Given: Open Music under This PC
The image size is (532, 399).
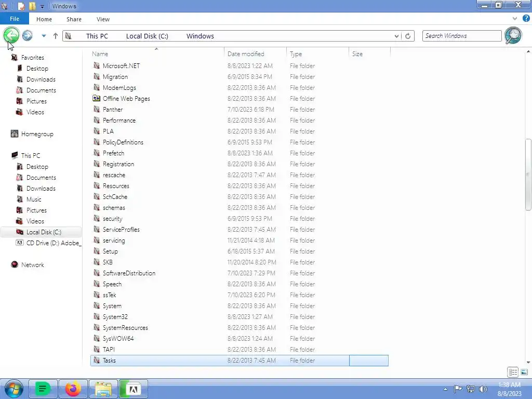Looking at the screenshot, I should pos(34,199).
